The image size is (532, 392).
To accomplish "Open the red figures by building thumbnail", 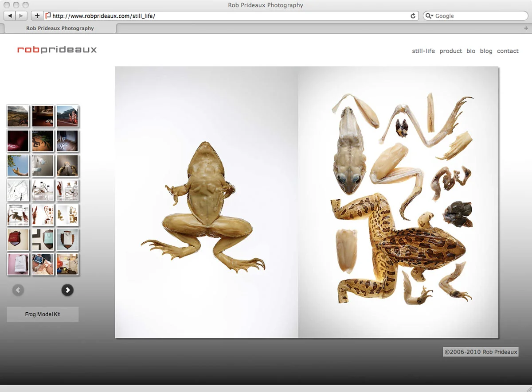I will 67,116.
